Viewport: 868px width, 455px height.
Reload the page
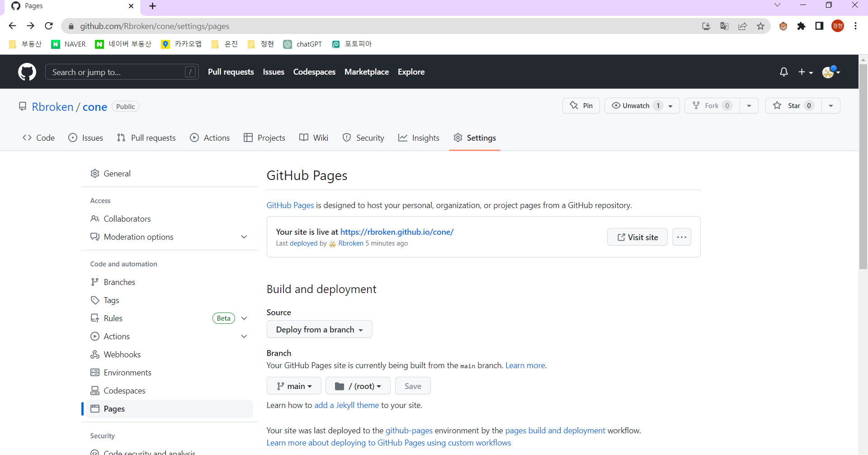pos(49,26)
